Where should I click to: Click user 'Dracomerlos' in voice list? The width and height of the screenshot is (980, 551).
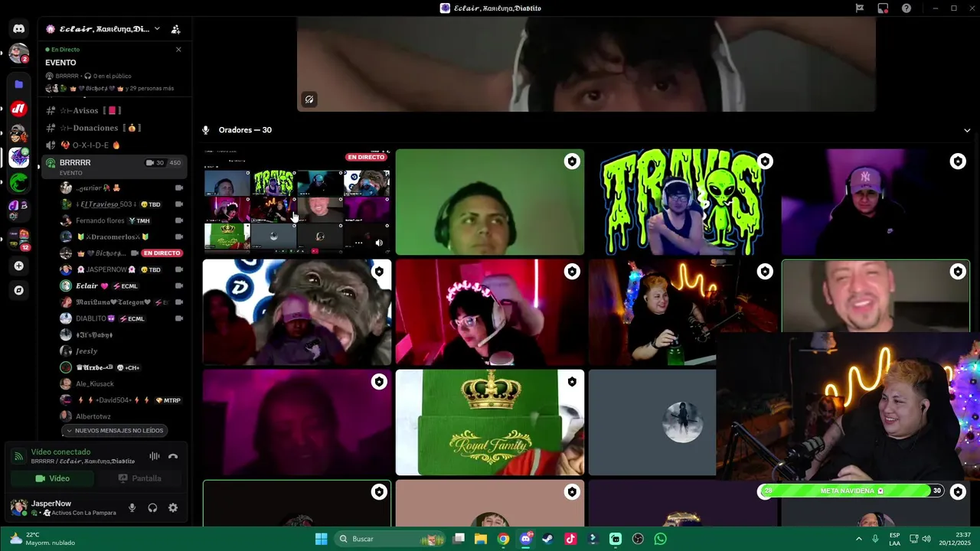click(122, 236)
